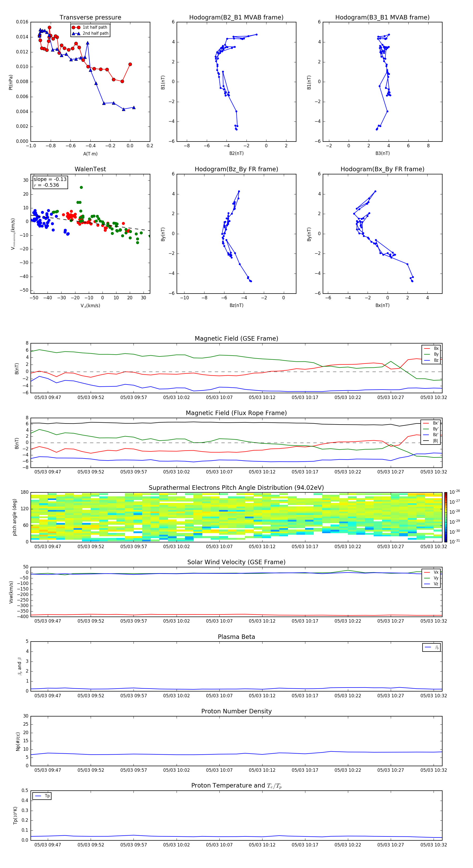The image size is (473, 868).
Task: Click the 'Magnetic Field (GSE Frame)' title
Action: click(x=236, y=339)
